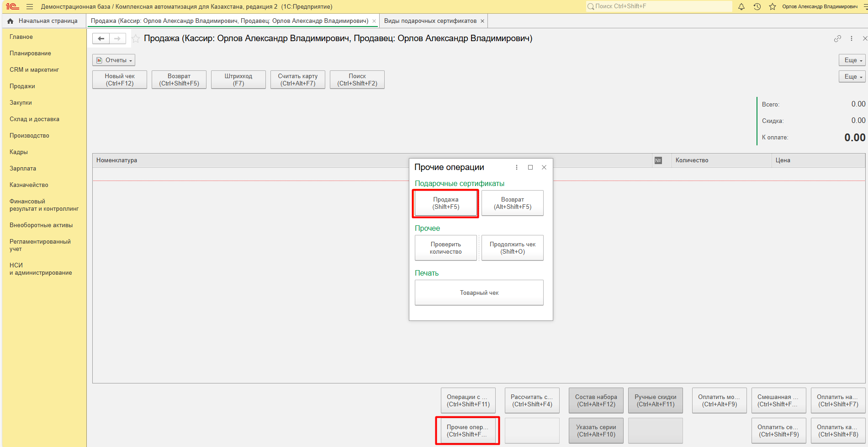
Task: Add current form to favorites star
Action: (136, 39)
